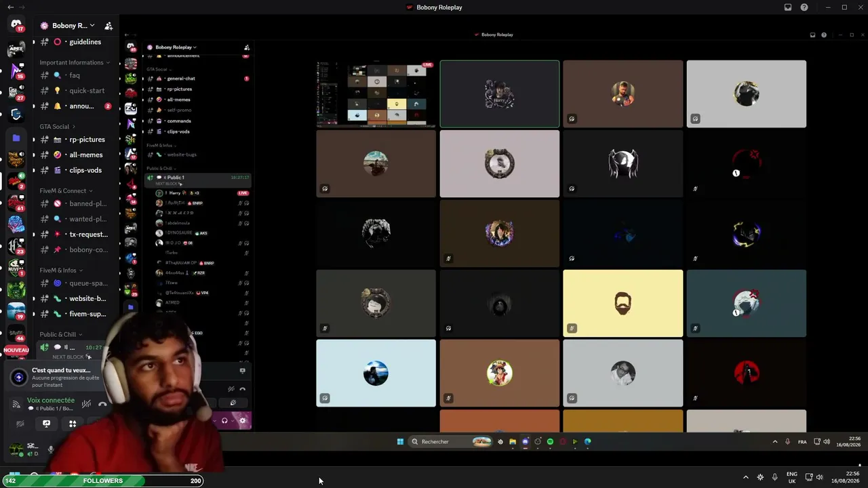Click the microphone icon in the lower system tray
Screen dimensions: 868x488
774,477
